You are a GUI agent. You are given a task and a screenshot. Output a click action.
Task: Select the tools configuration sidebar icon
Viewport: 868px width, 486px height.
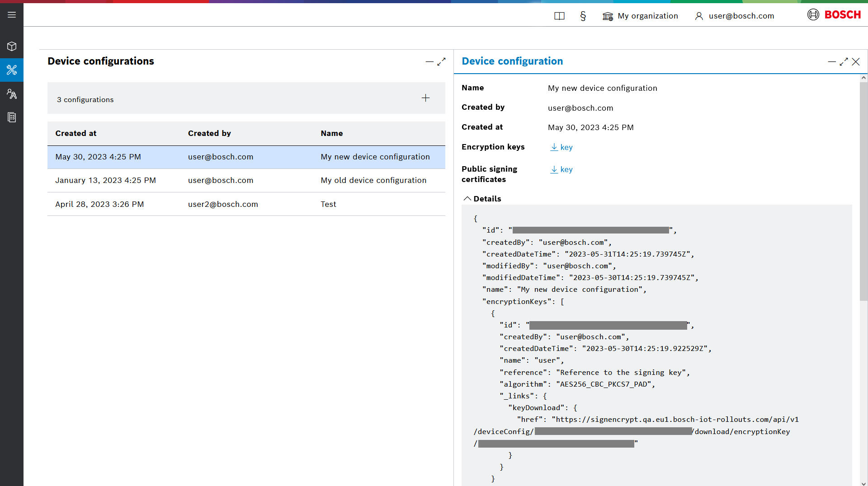click(x=12, y=70)
